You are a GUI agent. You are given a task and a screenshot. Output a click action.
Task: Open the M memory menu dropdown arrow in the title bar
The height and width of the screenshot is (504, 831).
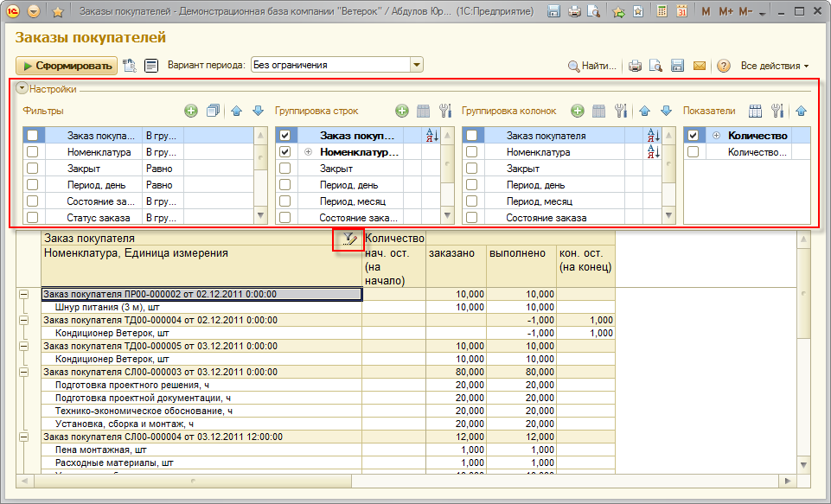pyautogui.click(x=762, y=12)
